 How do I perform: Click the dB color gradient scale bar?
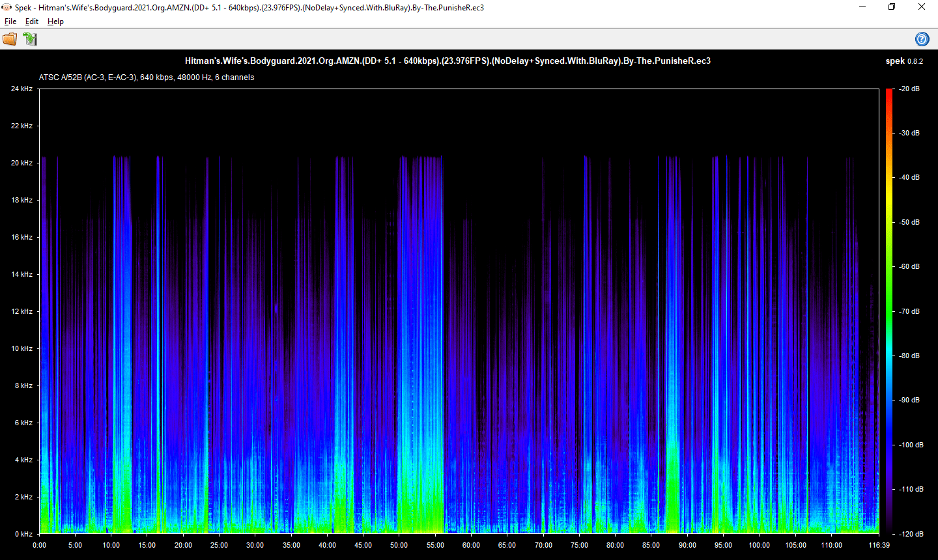point(889,311)
